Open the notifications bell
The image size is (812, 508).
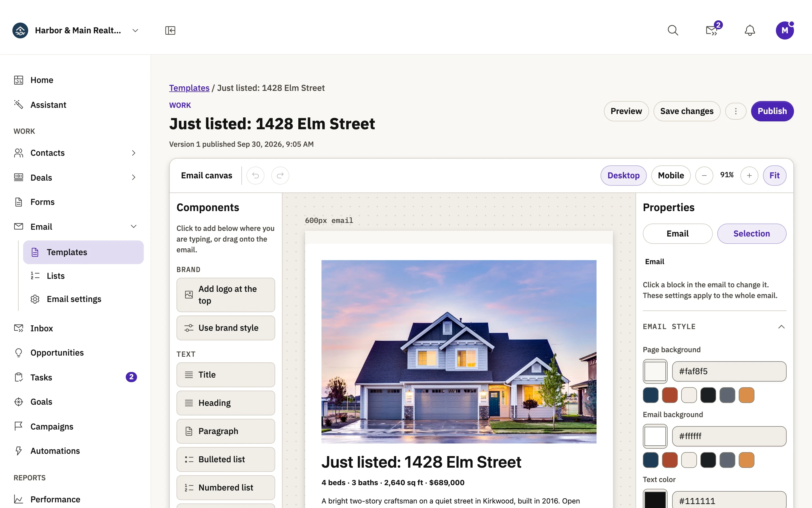[x=750, y=30]
